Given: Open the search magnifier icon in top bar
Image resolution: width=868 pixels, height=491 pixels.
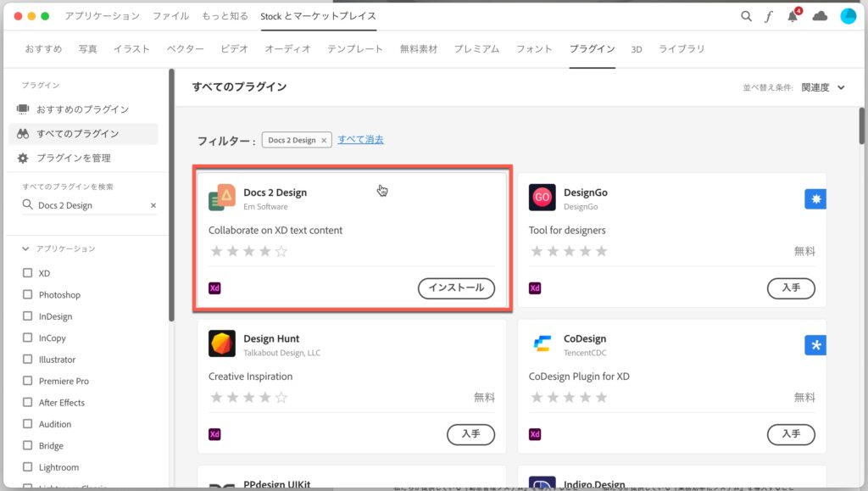Looking at the screenshot, I should 746,16.
